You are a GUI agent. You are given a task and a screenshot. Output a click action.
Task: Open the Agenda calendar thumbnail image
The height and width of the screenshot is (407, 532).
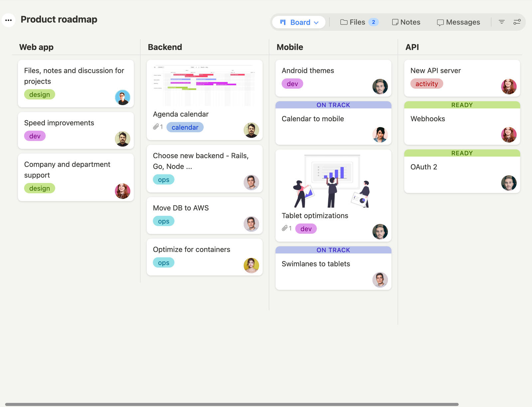204,85
